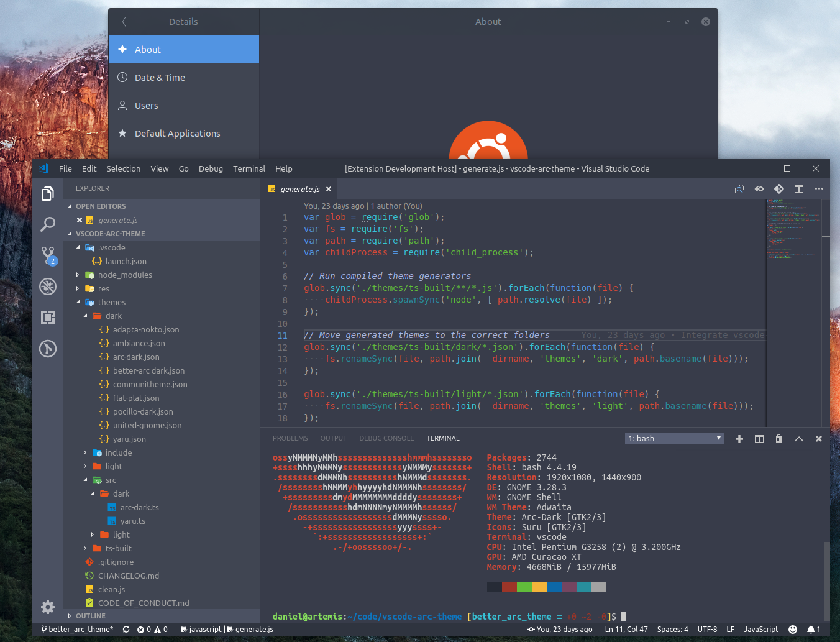Switch to the Problems panel tab

[290, 438]
